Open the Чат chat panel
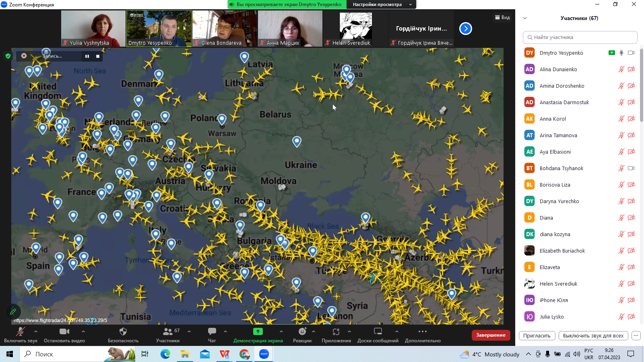644x362 pixels. point(212,331)
